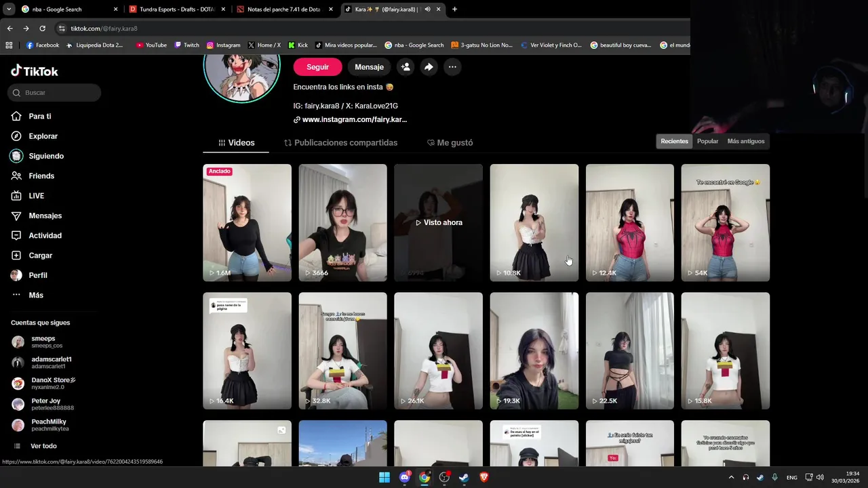The width and height of the screenshot is (868, 488).
Task: Open smeeps followed account
Action: (38, 342)
